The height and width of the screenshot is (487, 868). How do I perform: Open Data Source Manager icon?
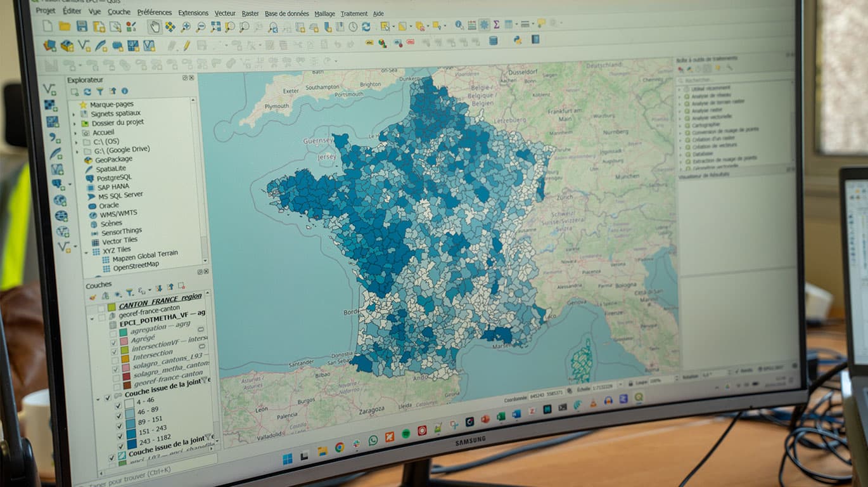pyautogui.click(x=50, y=46)
